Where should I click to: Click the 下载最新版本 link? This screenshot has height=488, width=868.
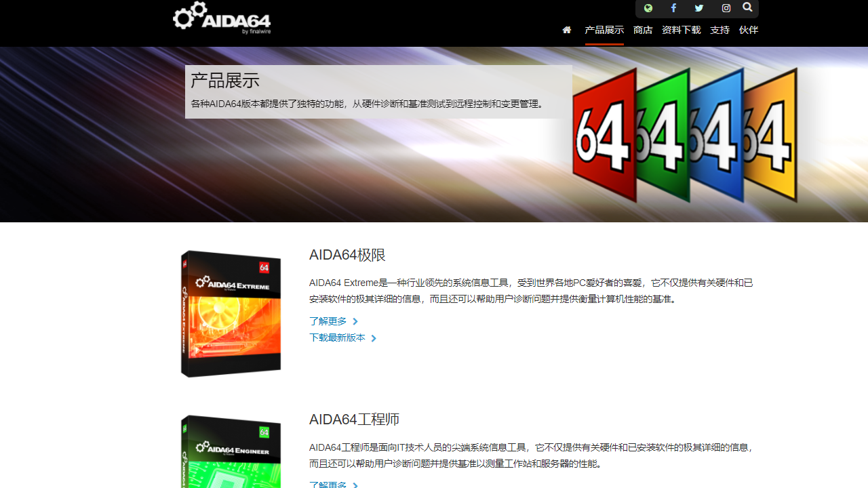pyautogui.click(x=338, y=338)
